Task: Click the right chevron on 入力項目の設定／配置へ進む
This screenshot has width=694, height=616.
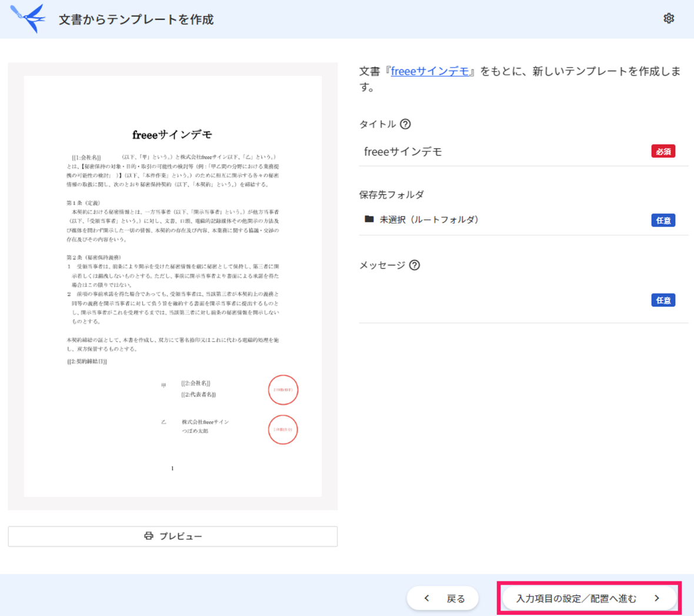Action: (657, 598)
